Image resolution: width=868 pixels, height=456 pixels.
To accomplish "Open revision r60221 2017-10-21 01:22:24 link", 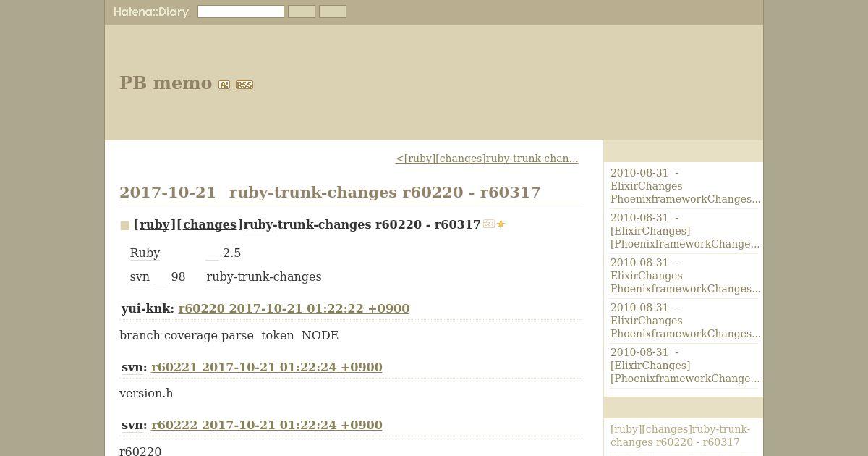I will (267, 367).
